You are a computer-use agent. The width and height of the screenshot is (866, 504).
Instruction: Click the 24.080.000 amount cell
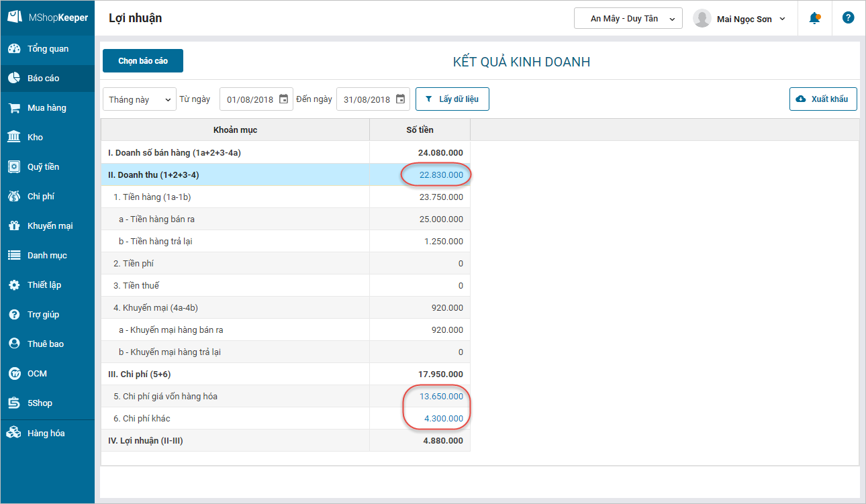coord(420,153)
